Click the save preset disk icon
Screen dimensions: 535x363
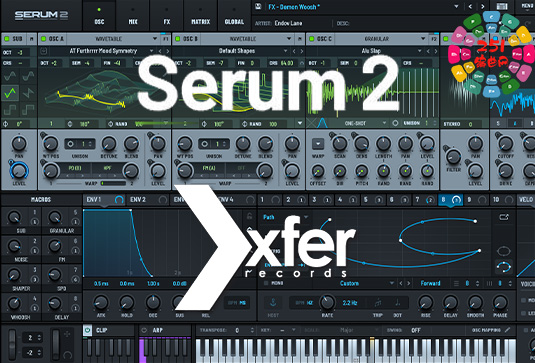(258, 6)
